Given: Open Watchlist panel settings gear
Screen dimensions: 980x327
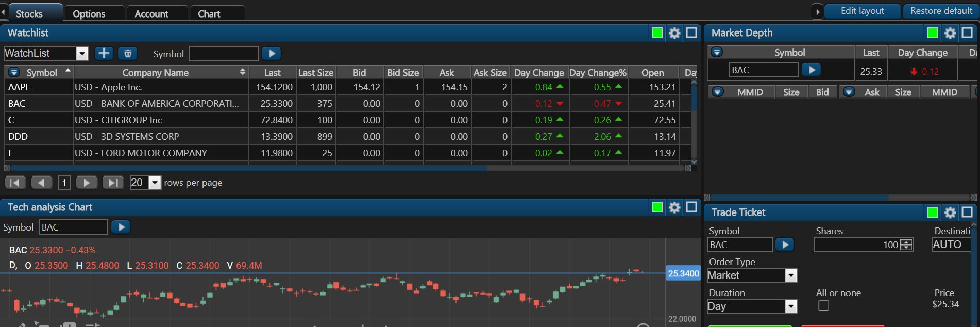Looking at the screenshot, I should click(674, 33).
